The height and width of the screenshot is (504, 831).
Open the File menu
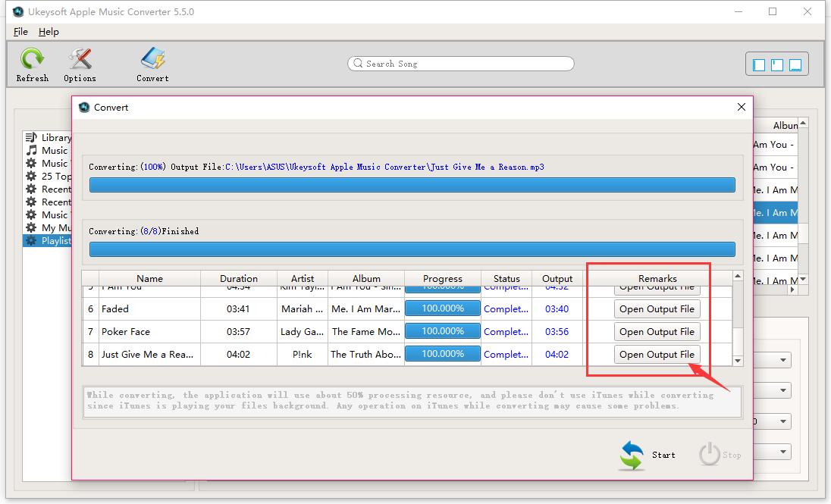tap(20, 32)
